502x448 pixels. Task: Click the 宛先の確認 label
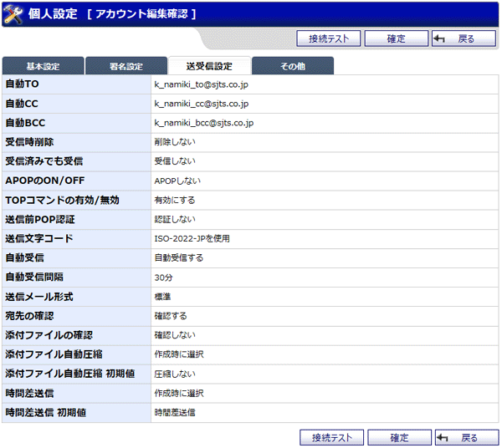click(x=29, y=316)
